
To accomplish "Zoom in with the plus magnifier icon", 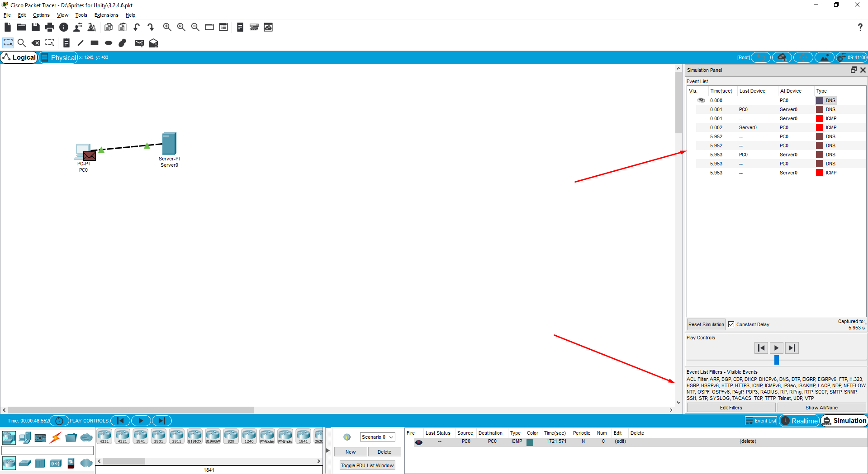I will tap(167, 27).
